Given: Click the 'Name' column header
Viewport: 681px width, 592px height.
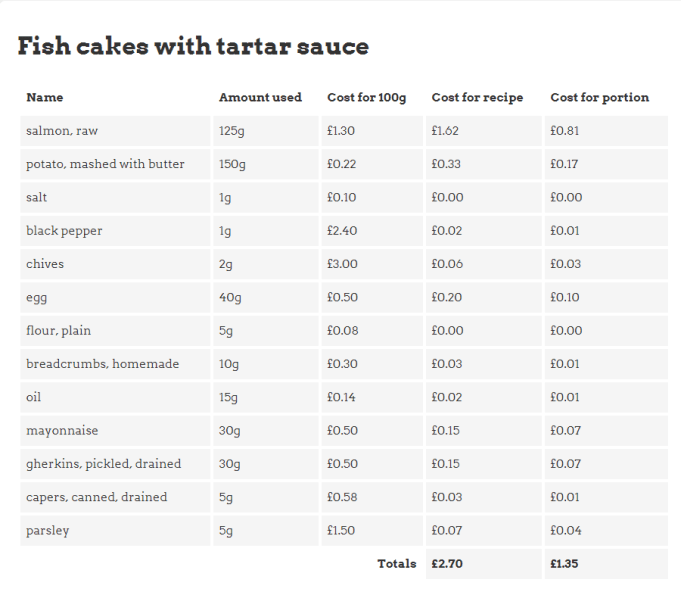Looking at the screenshot, I should tap(45, 98).
